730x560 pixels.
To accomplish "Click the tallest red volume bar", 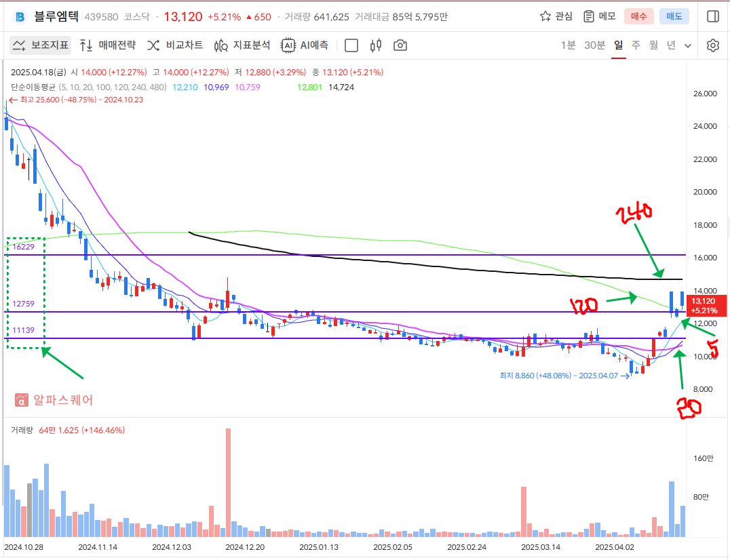I will click(228, 483).
